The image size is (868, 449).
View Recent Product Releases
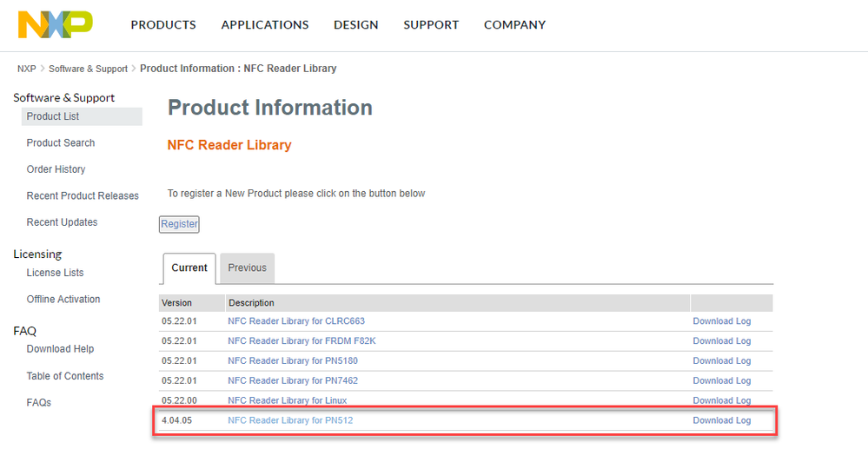point(83,196)
